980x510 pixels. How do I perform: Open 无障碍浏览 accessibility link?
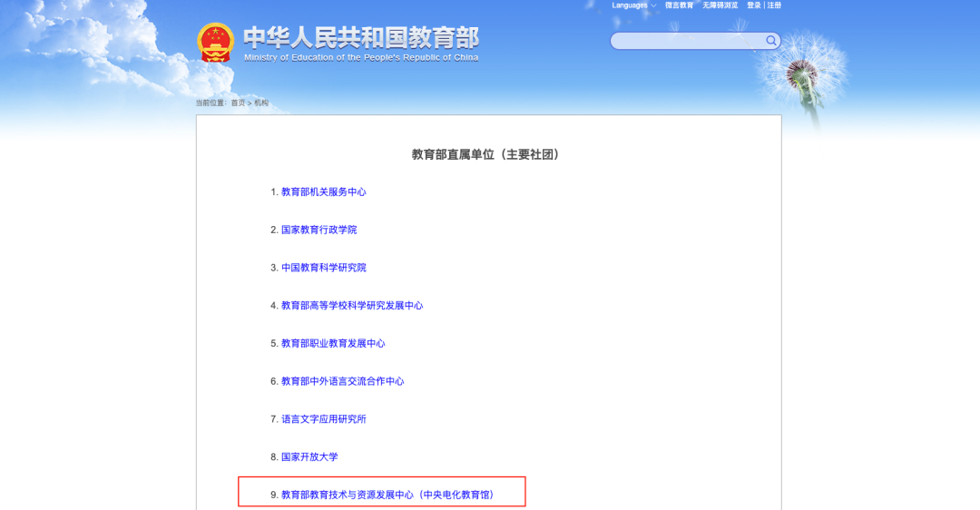720,5
